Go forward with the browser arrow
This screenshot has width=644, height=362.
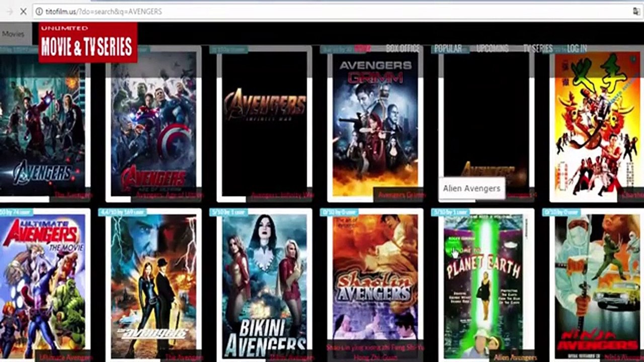click(x=9, y=11)
